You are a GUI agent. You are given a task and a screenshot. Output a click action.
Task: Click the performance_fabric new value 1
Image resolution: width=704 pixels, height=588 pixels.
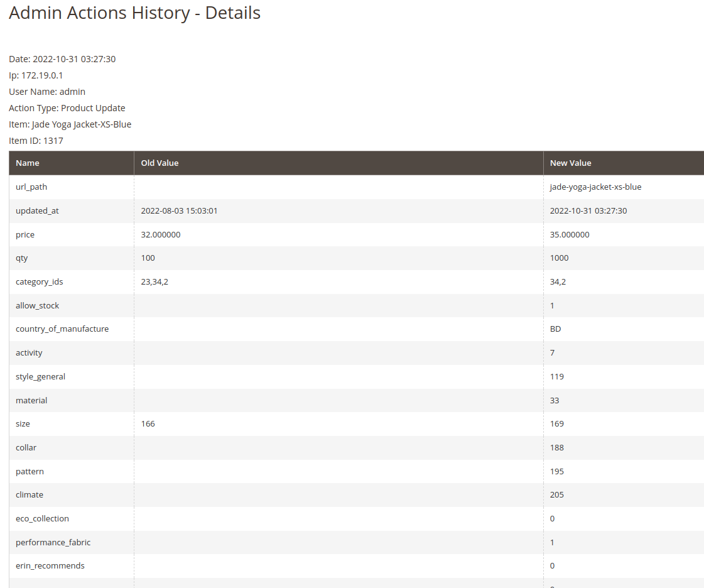[552, 542]
